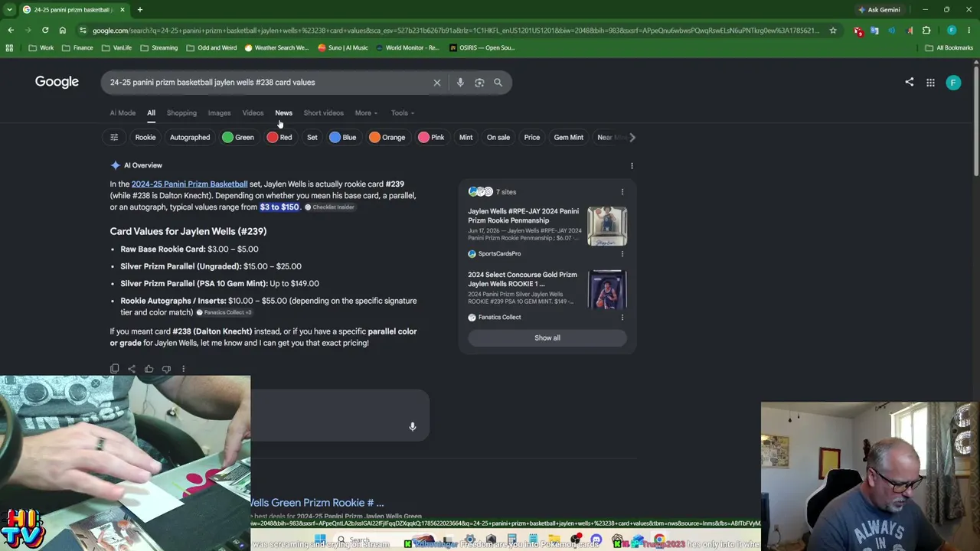
Task: Give thumbs up to AI Overview
Action: [149, 369]
